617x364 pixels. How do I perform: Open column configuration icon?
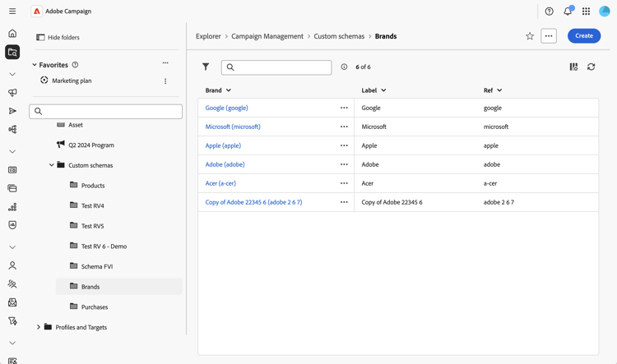(573, 67)
